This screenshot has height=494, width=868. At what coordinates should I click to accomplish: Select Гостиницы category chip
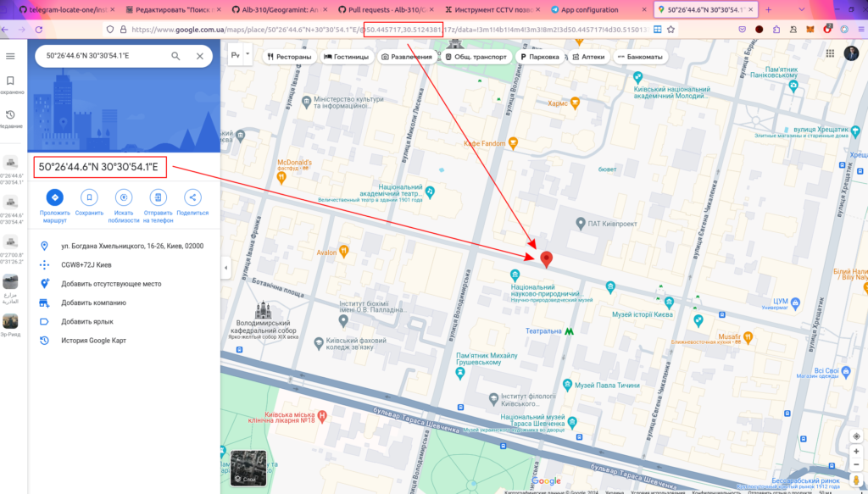(347, 57)
